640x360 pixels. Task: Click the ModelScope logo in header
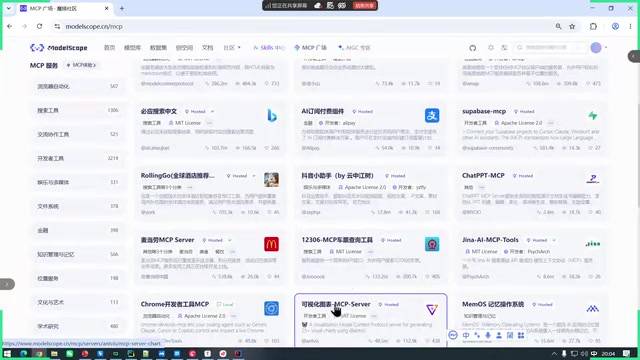tap(59, 48)
